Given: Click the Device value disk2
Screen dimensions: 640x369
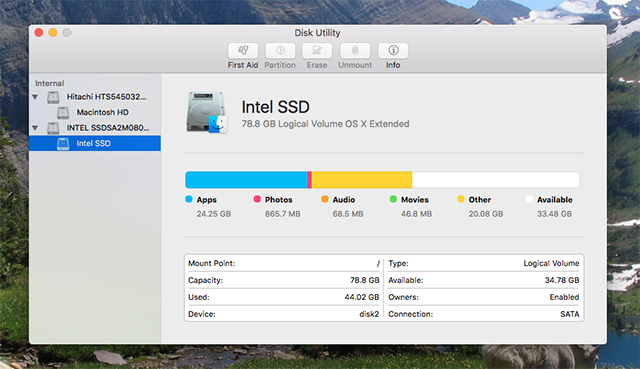Looking at the screenshot, I should (369, 314).
